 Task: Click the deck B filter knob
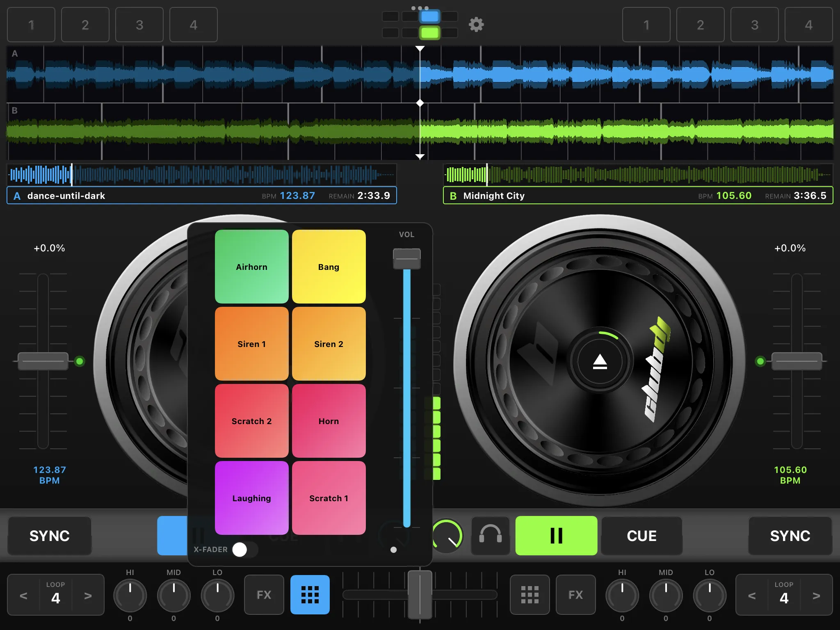[448, 535]
